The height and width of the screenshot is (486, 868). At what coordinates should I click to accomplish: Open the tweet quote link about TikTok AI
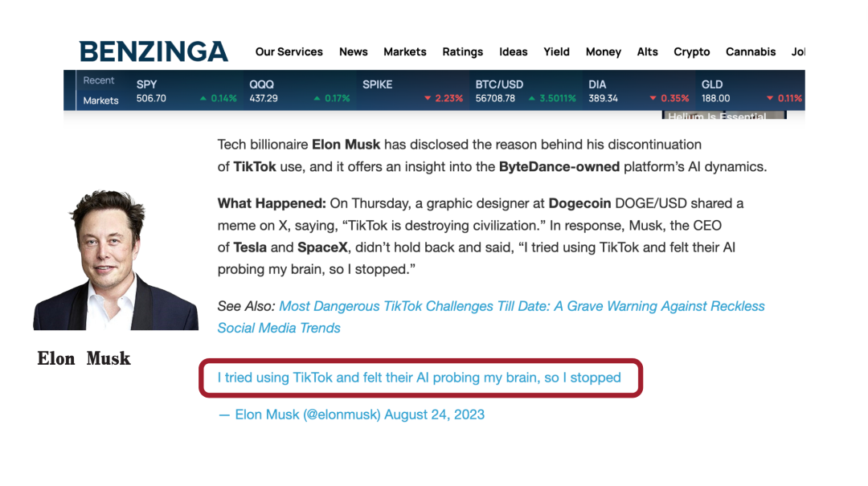tap(419, 378)
